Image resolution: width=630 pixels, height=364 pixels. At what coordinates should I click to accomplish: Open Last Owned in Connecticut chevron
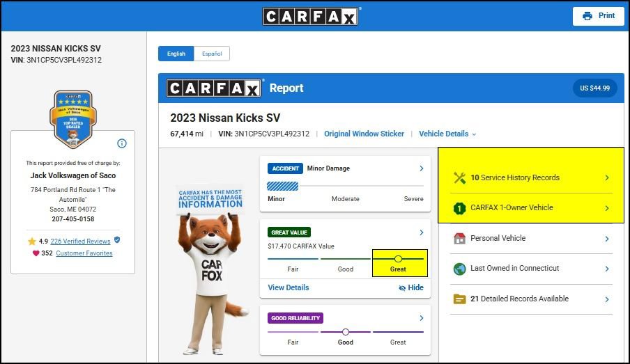(x=607, y=269)
